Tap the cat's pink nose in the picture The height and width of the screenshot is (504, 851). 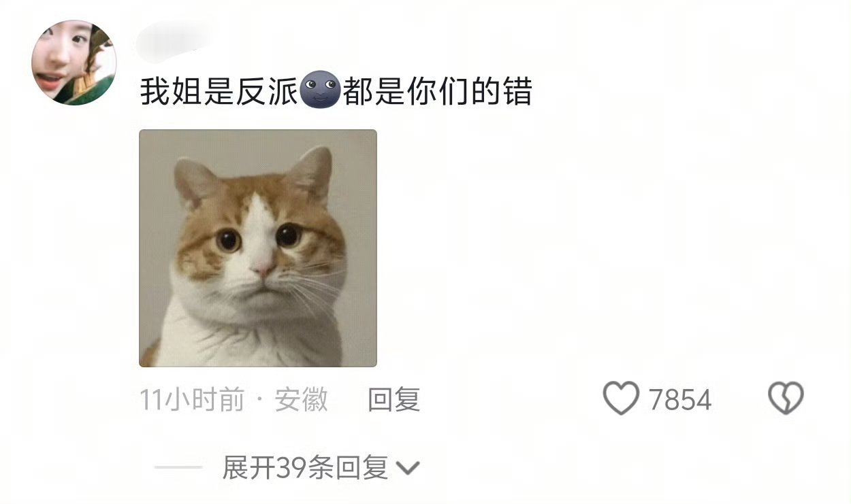tap(263, 270)
